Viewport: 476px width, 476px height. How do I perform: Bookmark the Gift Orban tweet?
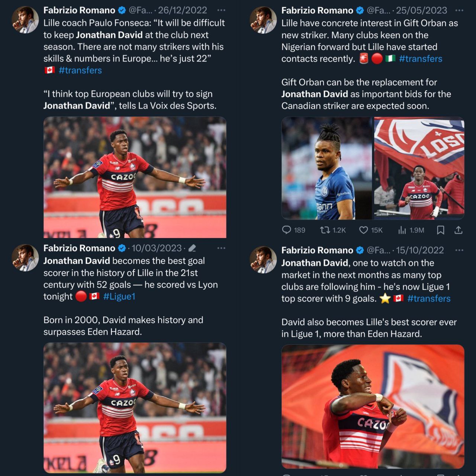[x=441, y=230]
